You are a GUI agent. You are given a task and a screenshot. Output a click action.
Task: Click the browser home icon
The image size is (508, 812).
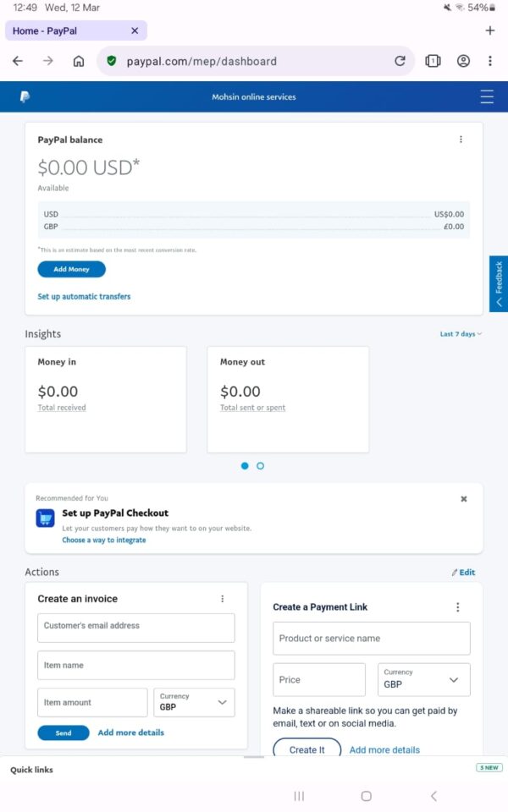[79, 61]
